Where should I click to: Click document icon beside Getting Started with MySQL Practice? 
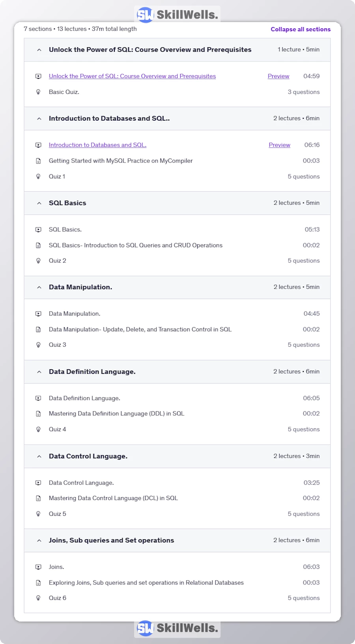pyautogui.click(x=38, y=161)
